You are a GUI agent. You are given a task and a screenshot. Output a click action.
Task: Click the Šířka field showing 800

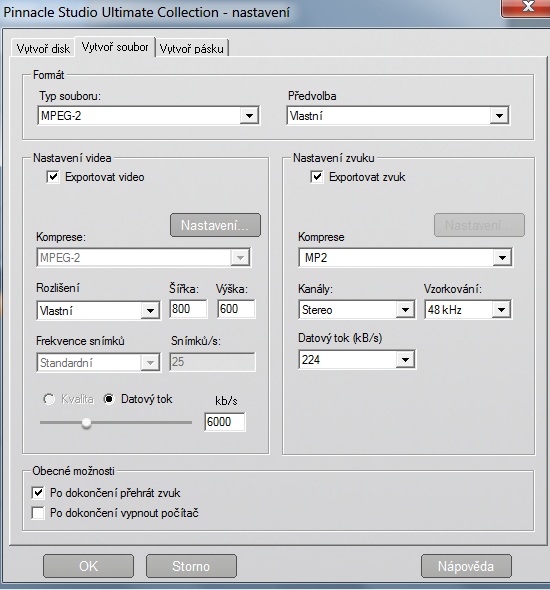(x=188, y=309)
